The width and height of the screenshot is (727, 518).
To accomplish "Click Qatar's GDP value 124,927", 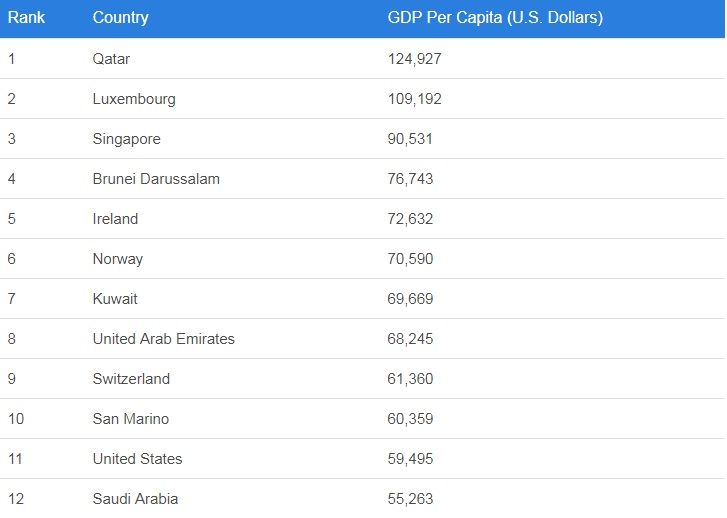I will (414, 59).
